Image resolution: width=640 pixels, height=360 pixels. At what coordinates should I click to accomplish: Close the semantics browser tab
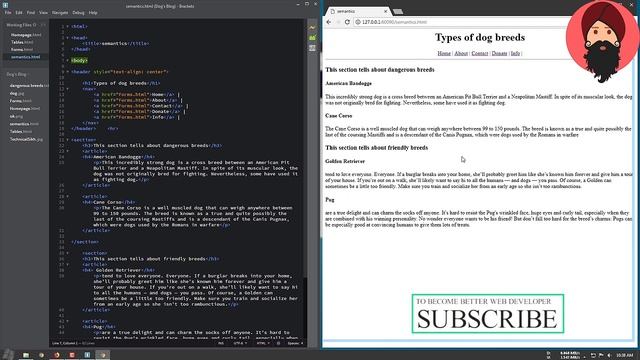(385, 11)
